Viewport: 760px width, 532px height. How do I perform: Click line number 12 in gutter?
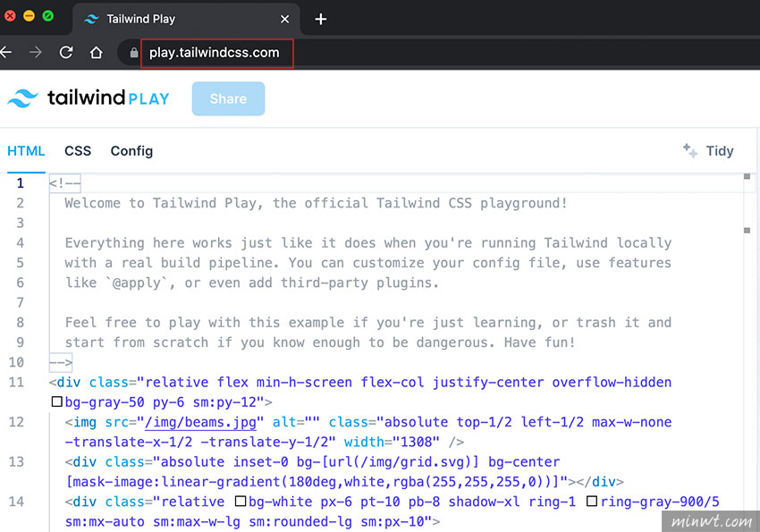[16, 422]
